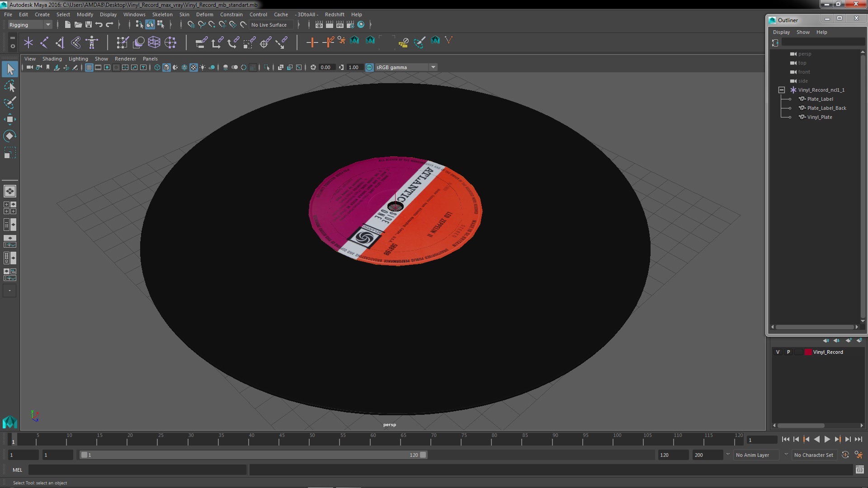868x488 pixels.
Task: Open the viewport Shading menu
Action: pos(52,59)
